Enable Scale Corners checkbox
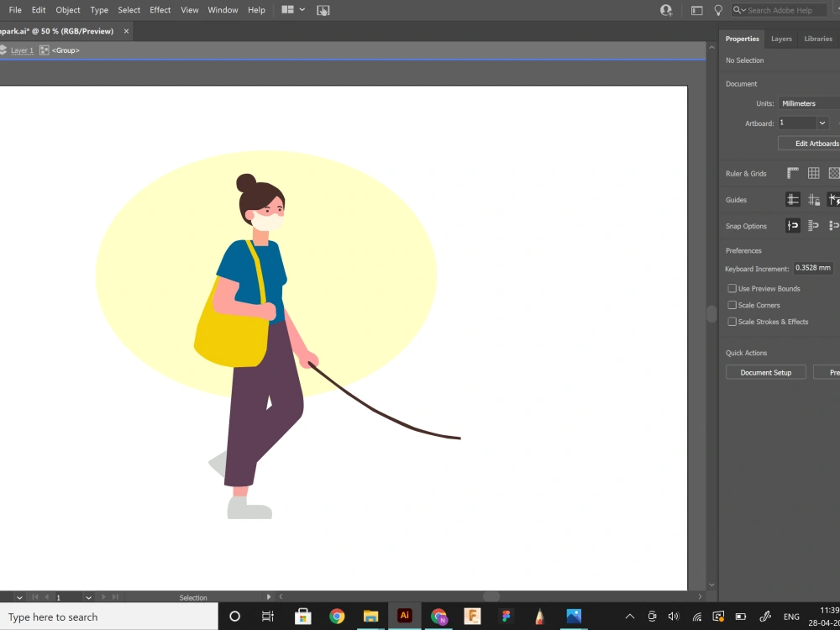This screenshot has height=630, width=840. [732, 305]
